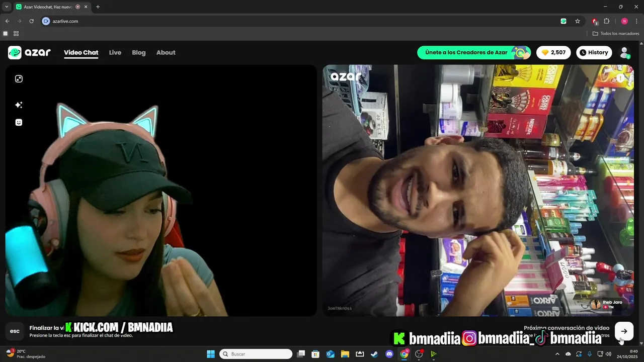
Task: Click the Chrome taskbar icon
Action: pyautogui.click(x=404, y=354)
